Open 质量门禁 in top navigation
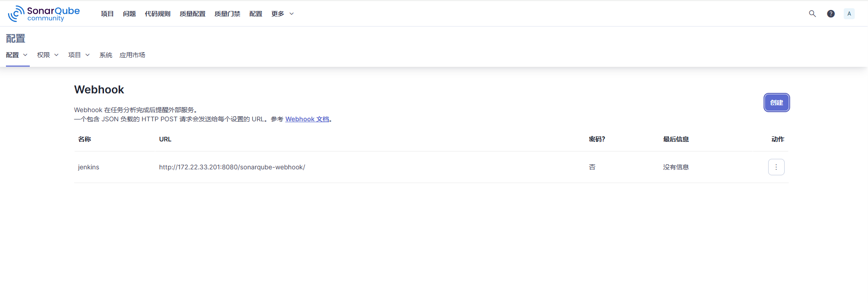The width and height of the screenshot is (868, 303). pyautogui.click(x=227, y=14)
